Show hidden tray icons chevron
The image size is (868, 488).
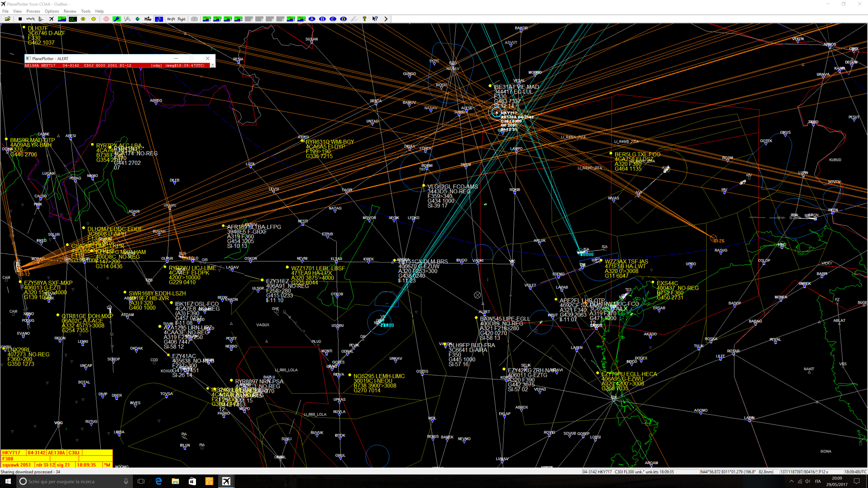coord(792,481)
